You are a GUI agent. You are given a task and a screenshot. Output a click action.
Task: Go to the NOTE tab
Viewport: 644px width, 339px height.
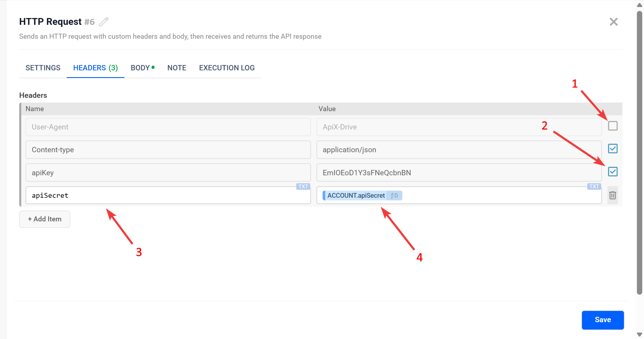177,68
